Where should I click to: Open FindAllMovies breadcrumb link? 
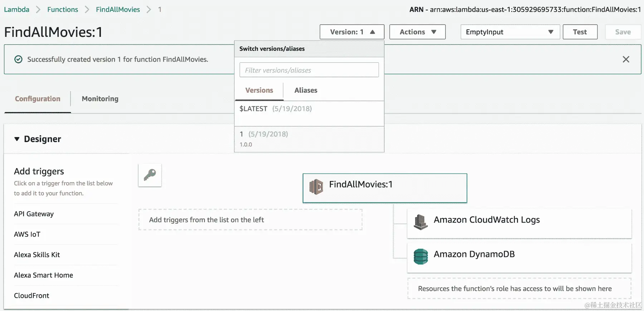pos(118,9)
